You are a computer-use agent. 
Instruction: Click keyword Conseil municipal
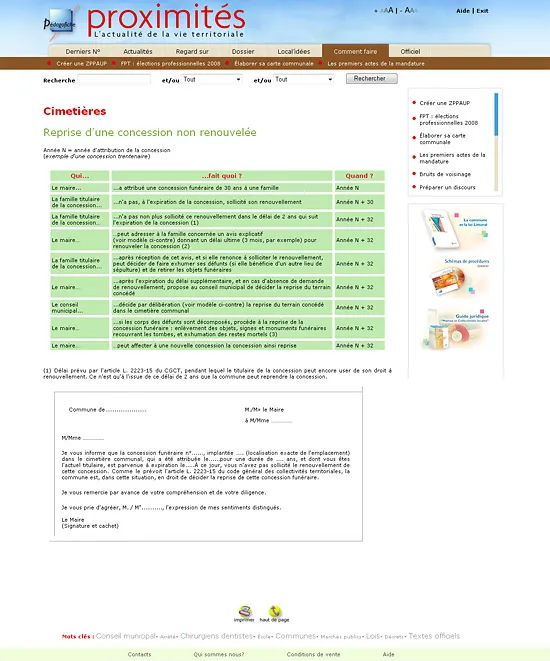tap(126, 636)
